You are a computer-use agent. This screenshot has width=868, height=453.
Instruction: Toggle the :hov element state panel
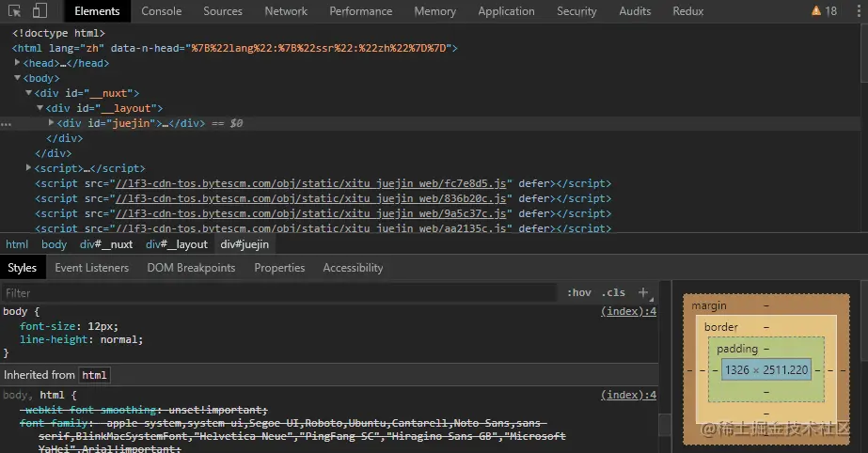[x=579, y=292]
